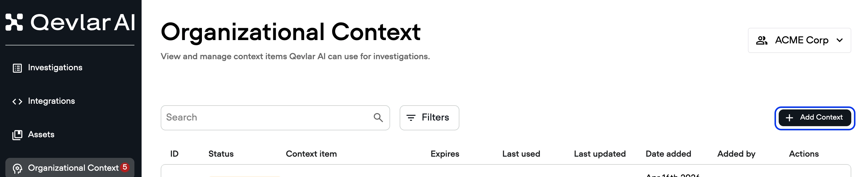Click the Investigations list icon in sidebar
The width and height of the screenshot is (868, 177).
[x=17, y=68]
